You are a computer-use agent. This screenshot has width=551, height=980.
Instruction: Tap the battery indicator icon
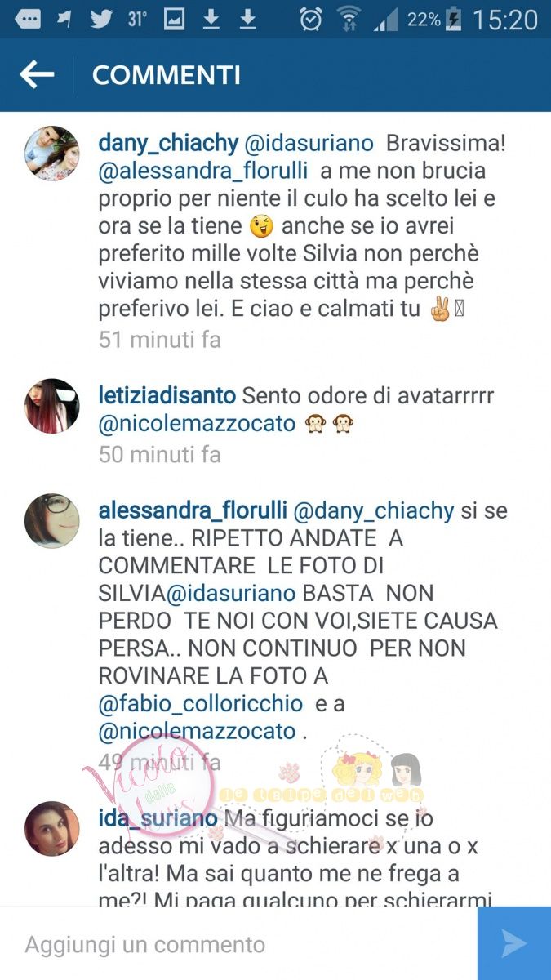coord(455,20)
